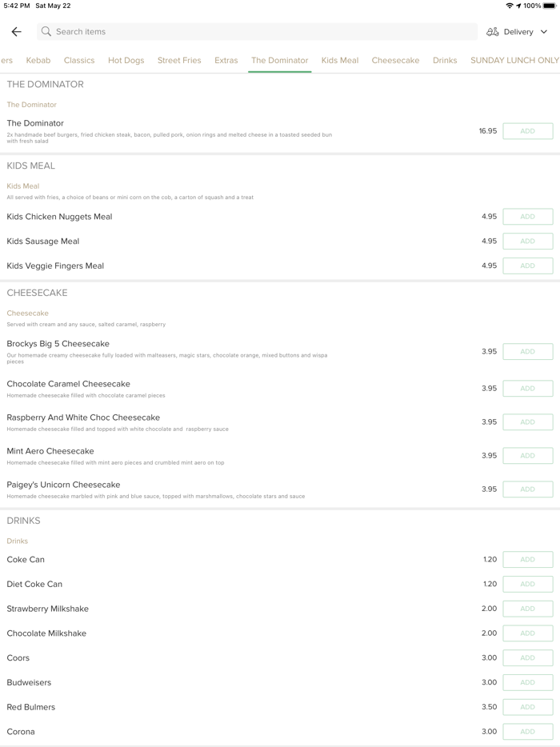Tap the delivery scooter icon
Screen dimensions: 560x747
[493, 32]
